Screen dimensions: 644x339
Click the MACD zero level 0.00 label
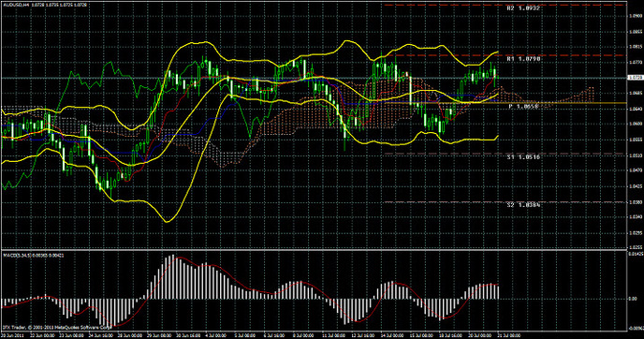tap(633, 299)
